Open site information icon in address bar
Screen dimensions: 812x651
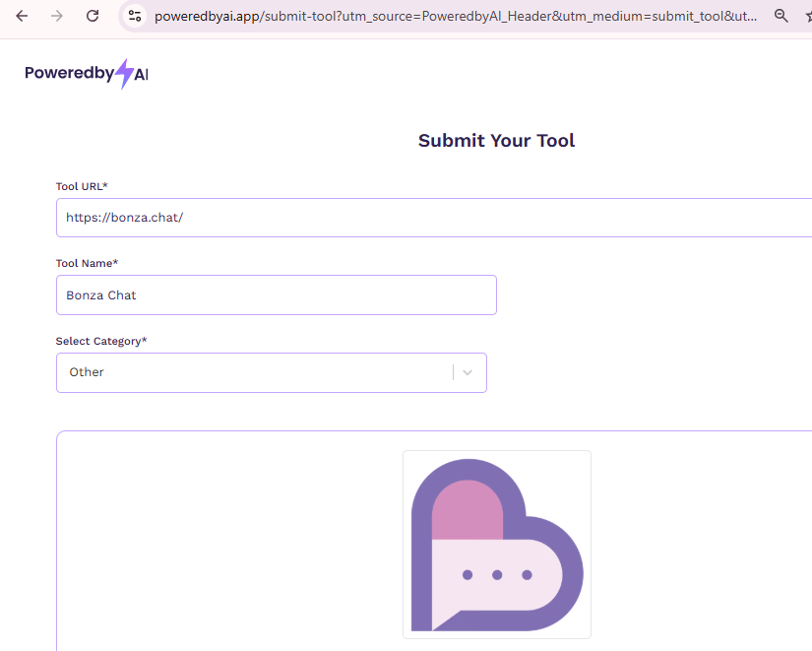(x=136, y=16)
